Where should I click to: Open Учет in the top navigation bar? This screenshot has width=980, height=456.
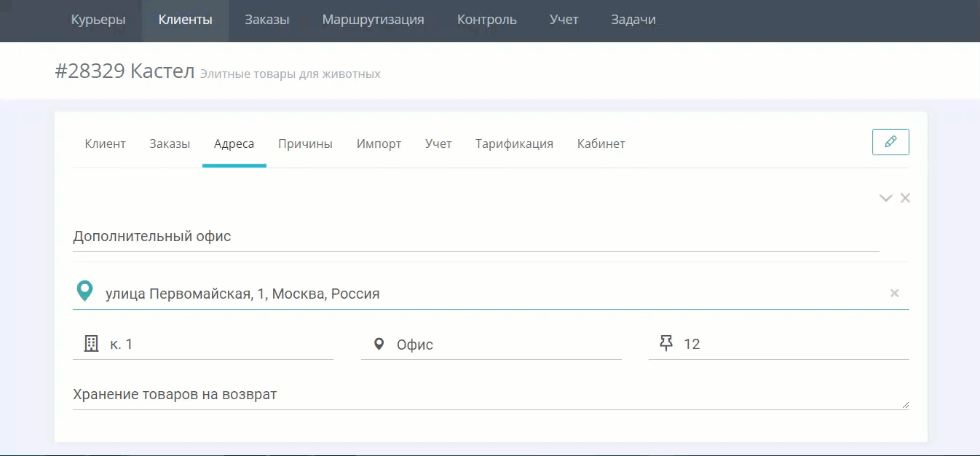pos(564,20)
